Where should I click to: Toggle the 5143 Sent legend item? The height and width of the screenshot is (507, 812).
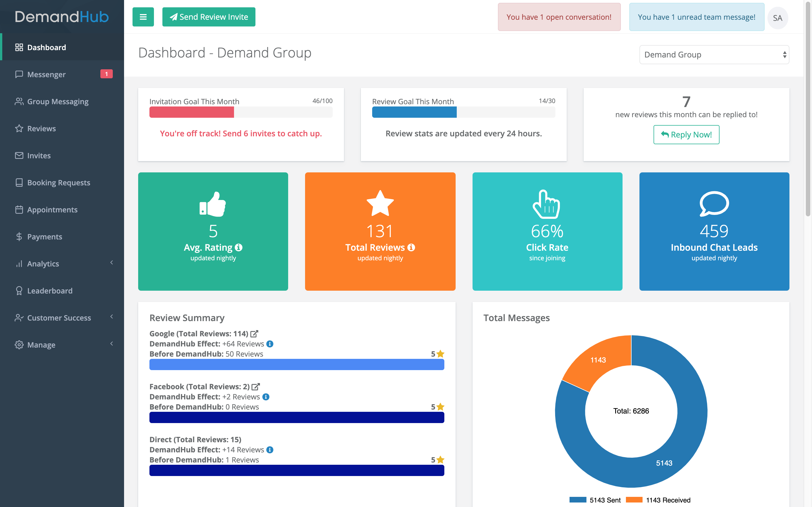[595, 500]
